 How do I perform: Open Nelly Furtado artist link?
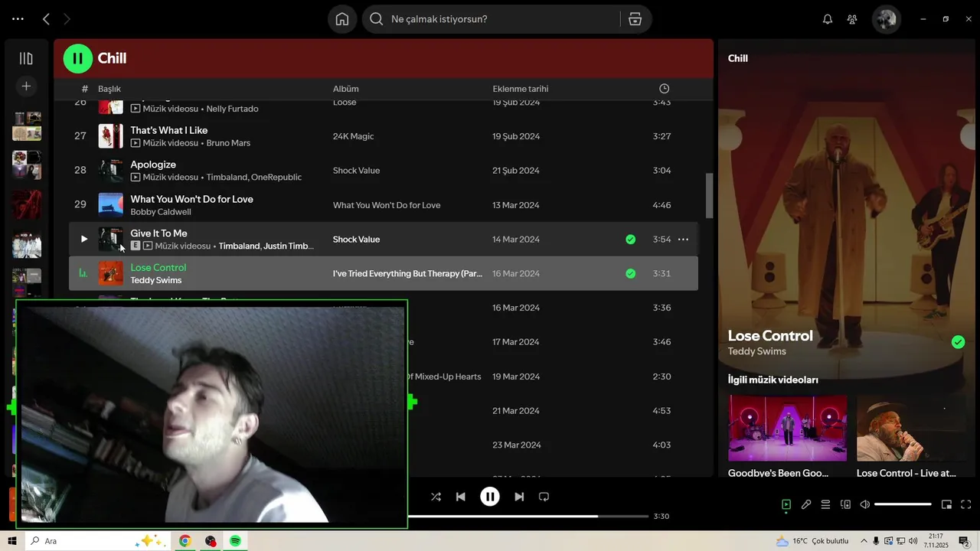(233, 109)
